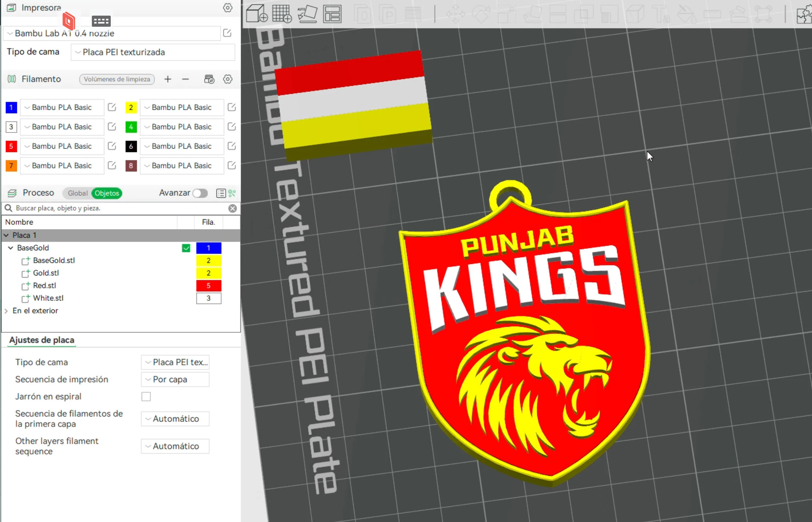This screenshot has height=522, width=812.
Task: Click the black filament 6 color swatch
Action: [x=131, y=146]
